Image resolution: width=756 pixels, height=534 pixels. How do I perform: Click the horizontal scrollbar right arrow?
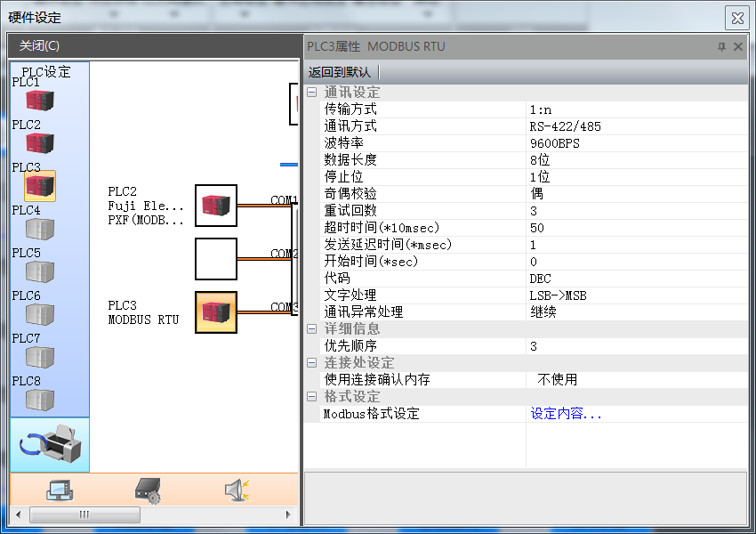288,514
